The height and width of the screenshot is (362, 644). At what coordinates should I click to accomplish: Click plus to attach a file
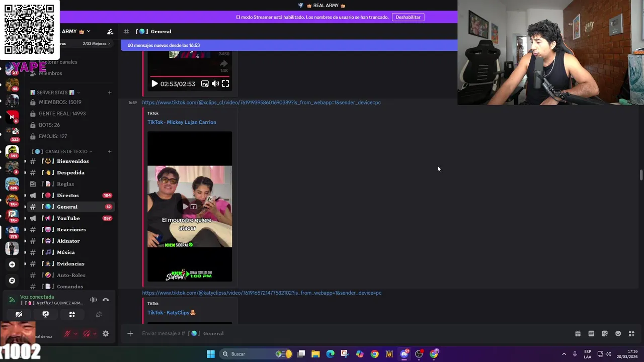[x=130, y=333]
